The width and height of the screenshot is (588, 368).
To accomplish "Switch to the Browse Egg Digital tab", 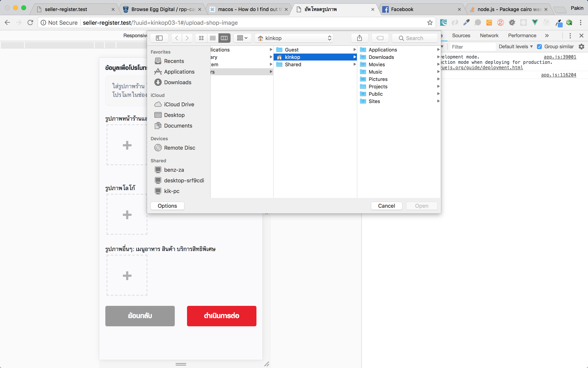I will point(163,9).
